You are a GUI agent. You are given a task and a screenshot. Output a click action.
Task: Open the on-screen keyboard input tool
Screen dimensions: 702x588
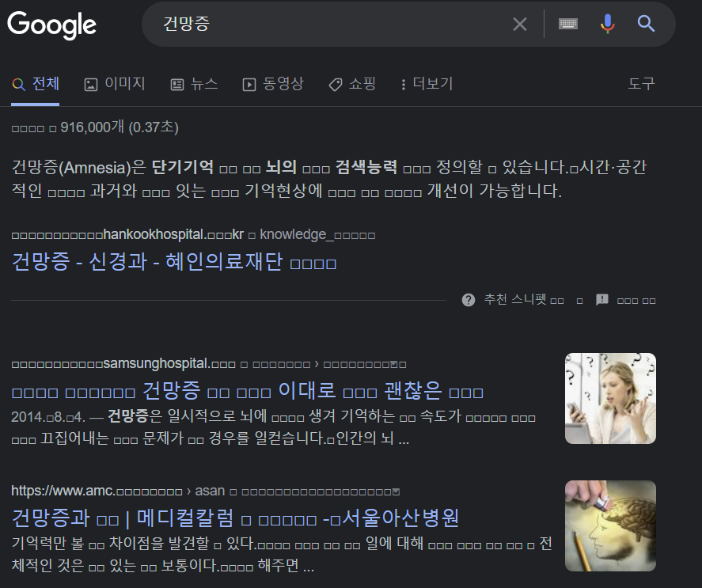tap(568, 24)
